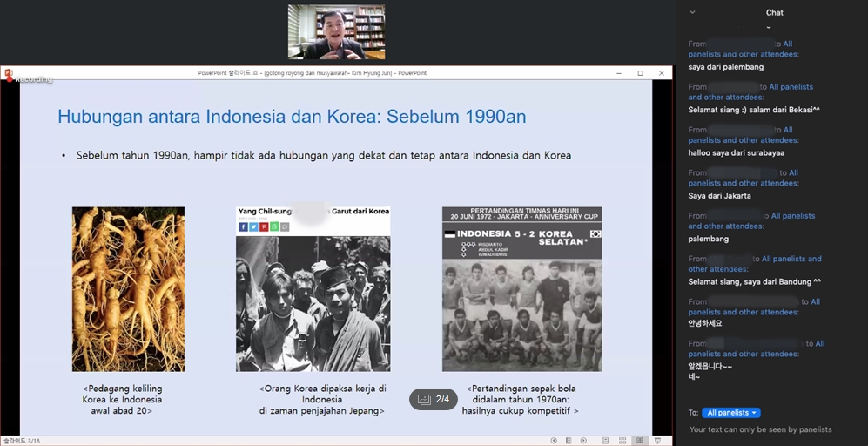This screenshot has width=868, height=446.
Task: Click the Facebook share icon in article image
Action: [x=243, y=226]
